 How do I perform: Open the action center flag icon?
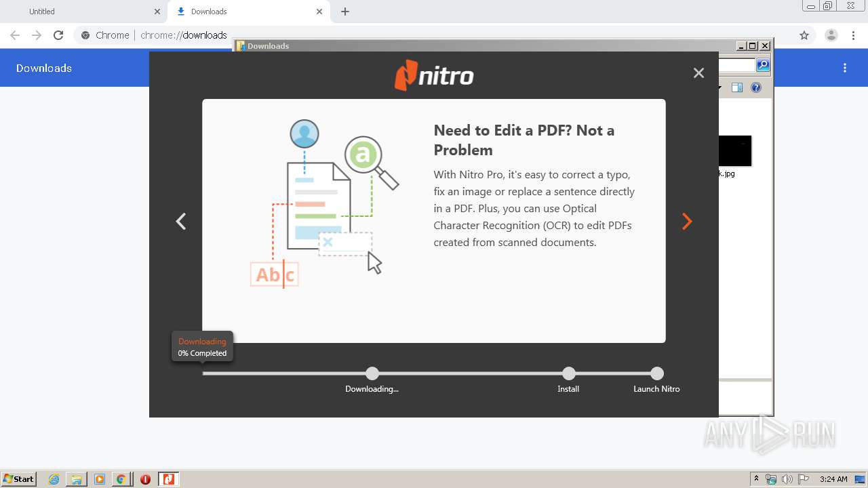[x=804, y=479]
